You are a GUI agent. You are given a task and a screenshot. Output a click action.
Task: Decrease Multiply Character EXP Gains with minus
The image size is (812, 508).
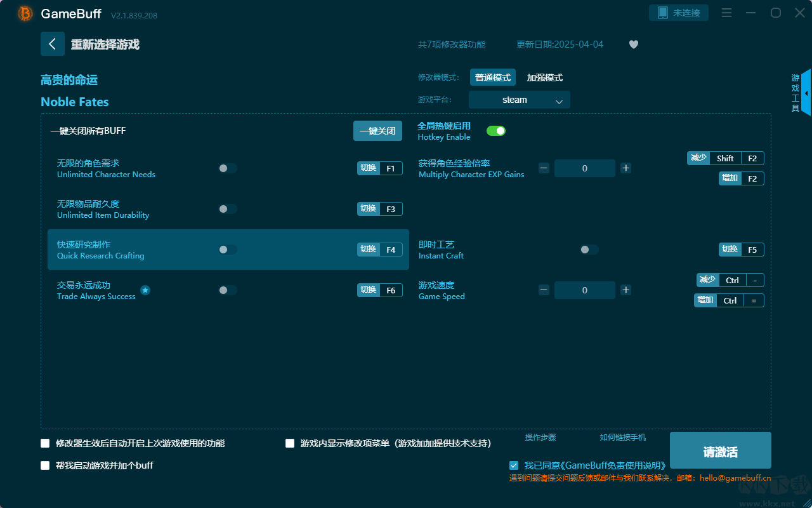click(544, 168)
